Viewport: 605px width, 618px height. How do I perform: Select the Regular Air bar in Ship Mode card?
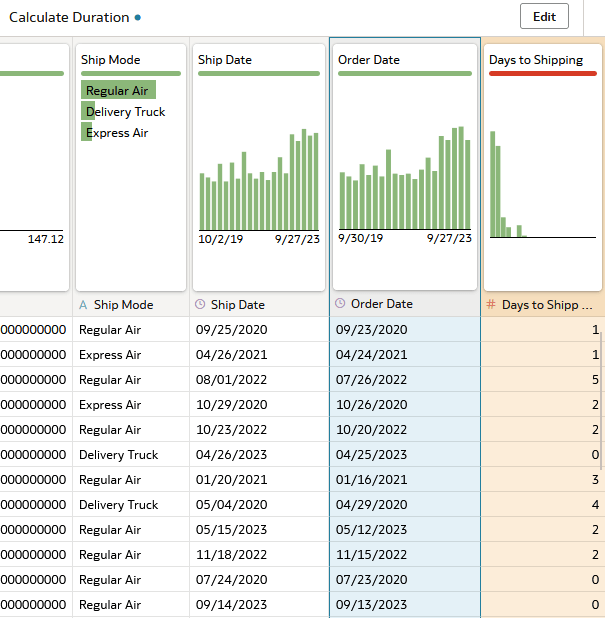118,91
